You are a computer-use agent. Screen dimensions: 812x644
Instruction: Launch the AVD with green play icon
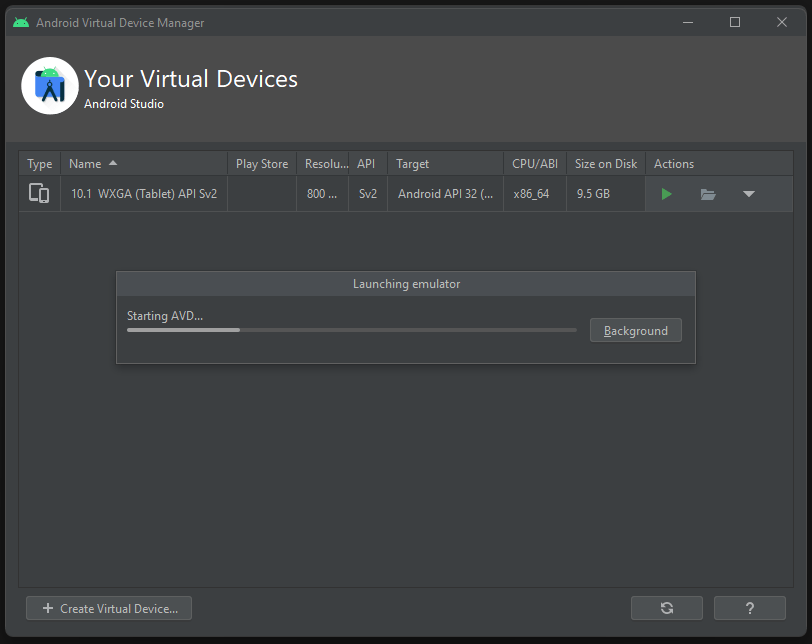[x=666, y=194]
